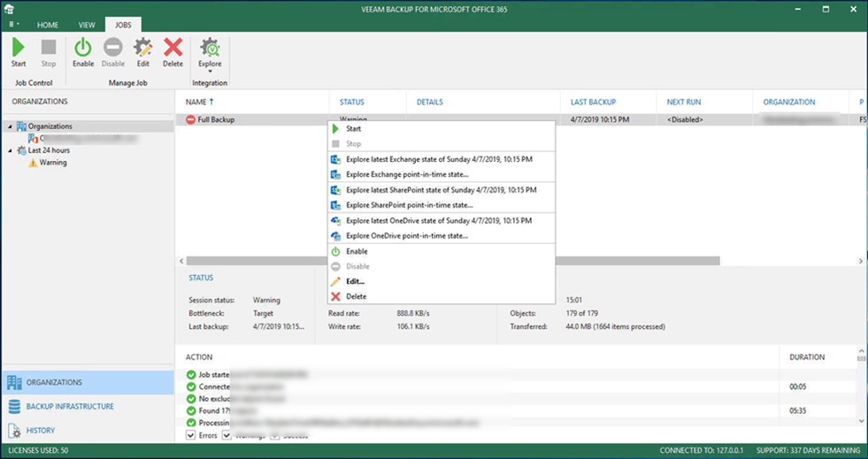Viewport: 868px width, 459px height.
Task: Click the Explore gear icon in ribbon
Action: tap(210, 48)
